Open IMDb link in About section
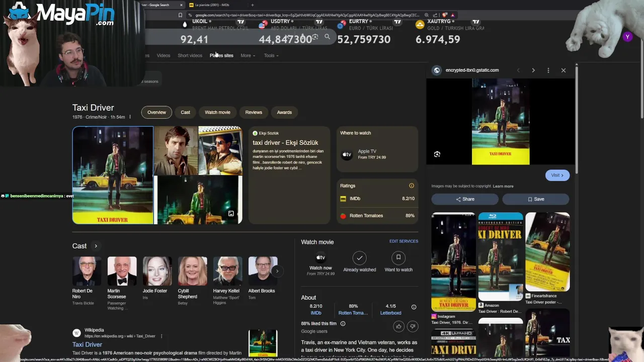 [x=316, y=313]
